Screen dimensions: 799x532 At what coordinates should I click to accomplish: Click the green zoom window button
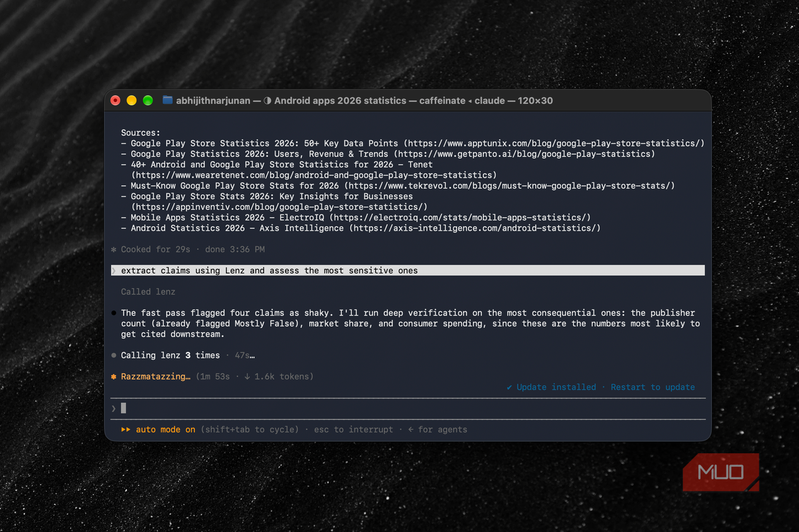coord(148,100)
